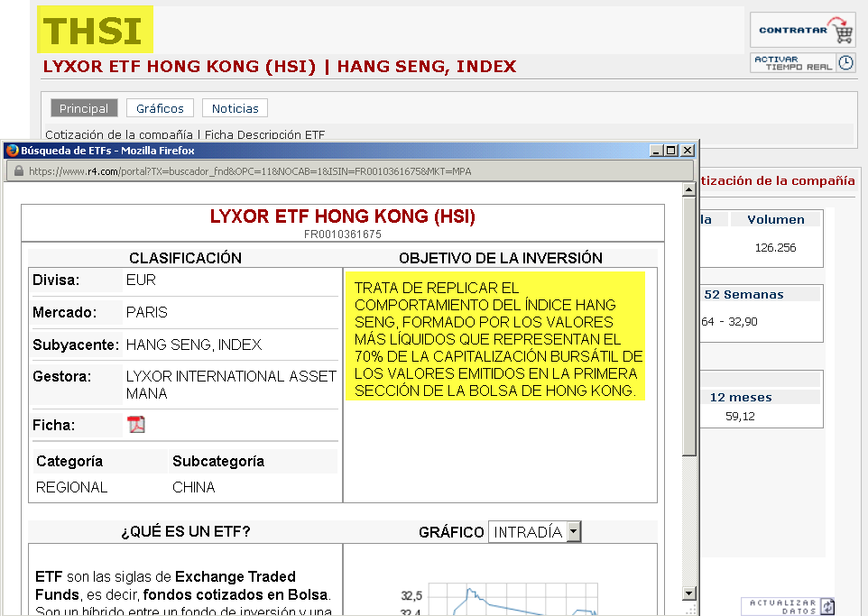This screenshot has width=868, height=616.
Task: Click the 12 meses header in background page
Action: (x=741, y=398)
